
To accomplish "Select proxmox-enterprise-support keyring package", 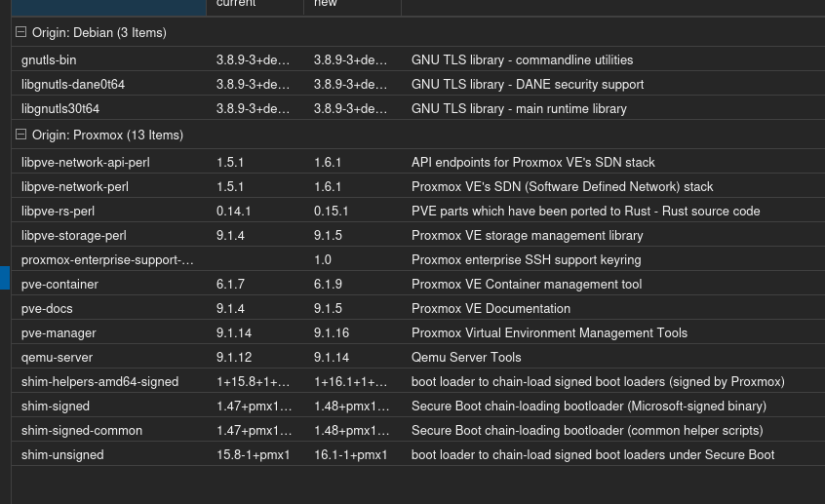I will (418, 260).
